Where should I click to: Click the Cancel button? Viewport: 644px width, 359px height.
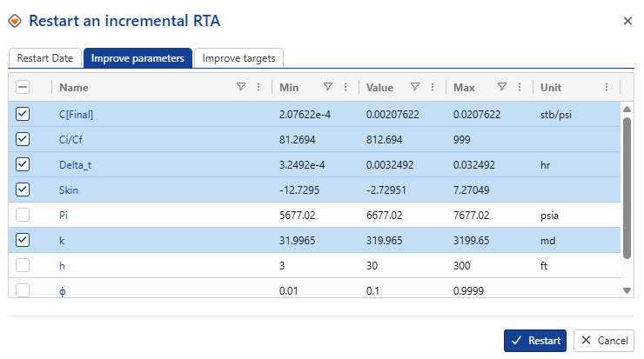[604, 341]
